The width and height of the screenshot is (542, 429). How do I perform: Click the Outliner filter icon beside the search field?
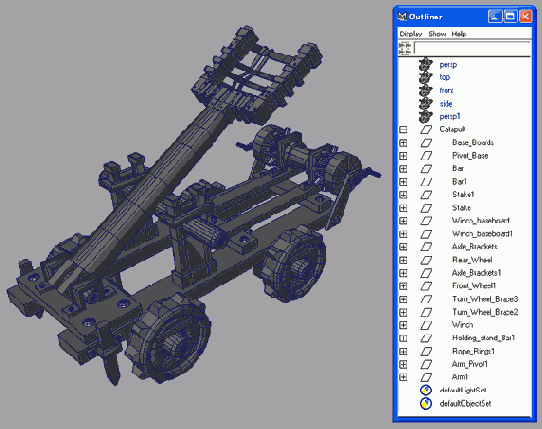point(405,48)
